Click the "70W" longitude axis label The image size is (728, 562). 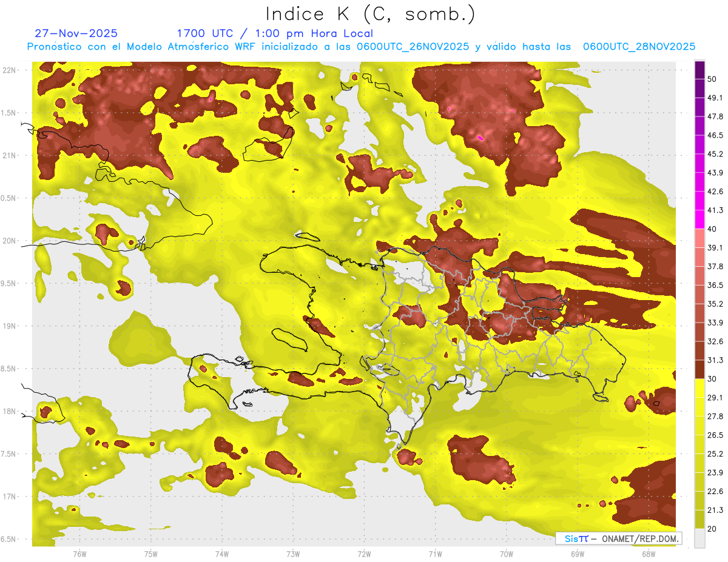(x=506, y=554)
